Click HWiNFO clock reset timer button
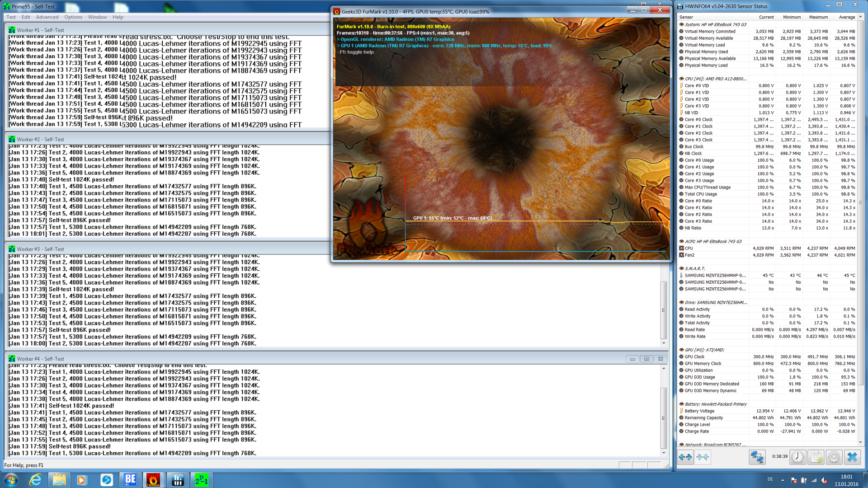868x488 pixels. pyautogui.click(x=798, y=457)
